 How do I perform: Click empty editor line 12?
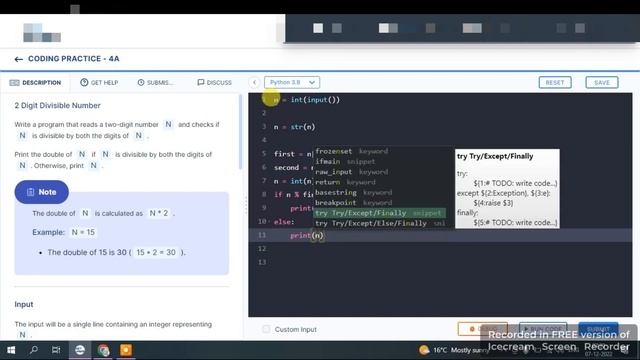tap(440, 249)
